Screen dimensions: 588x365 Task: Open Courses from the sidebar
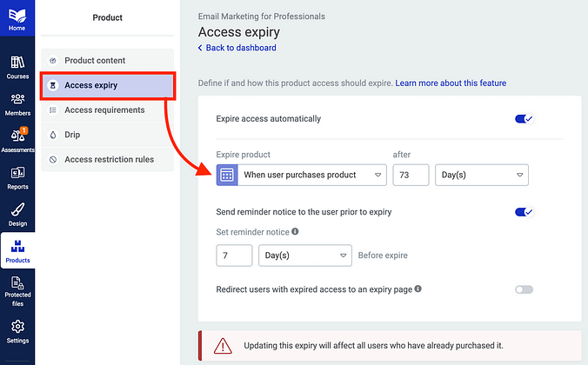(x=17, y=66)
